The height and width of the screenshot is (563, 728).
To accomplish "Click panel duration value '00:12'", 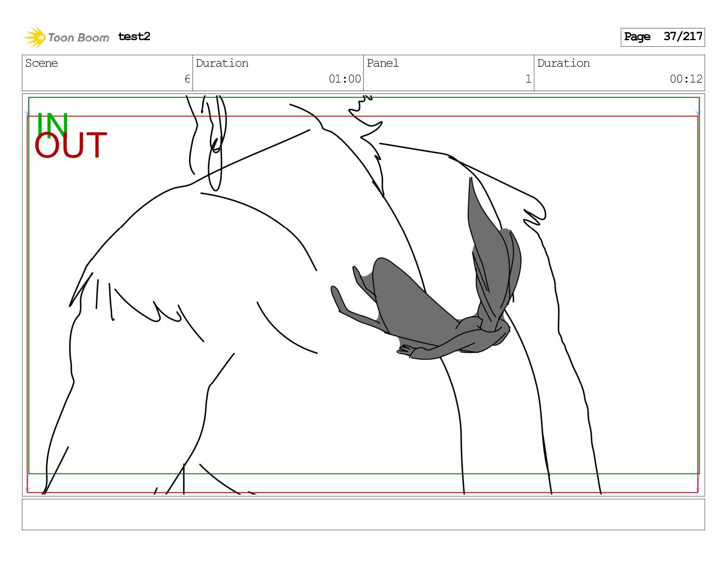I will pos(686,79).
